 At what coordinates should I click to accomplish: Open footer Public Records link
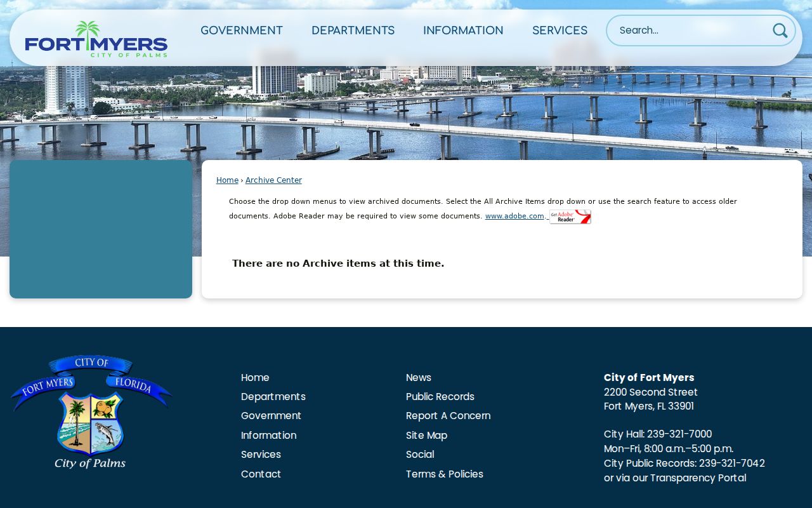(440, 396)
